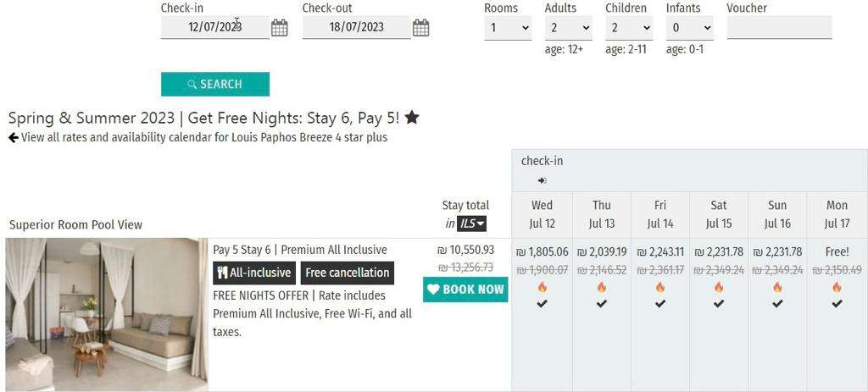
Task: Select the checkmark under Thu Jul 13
Action: (602, 303)
